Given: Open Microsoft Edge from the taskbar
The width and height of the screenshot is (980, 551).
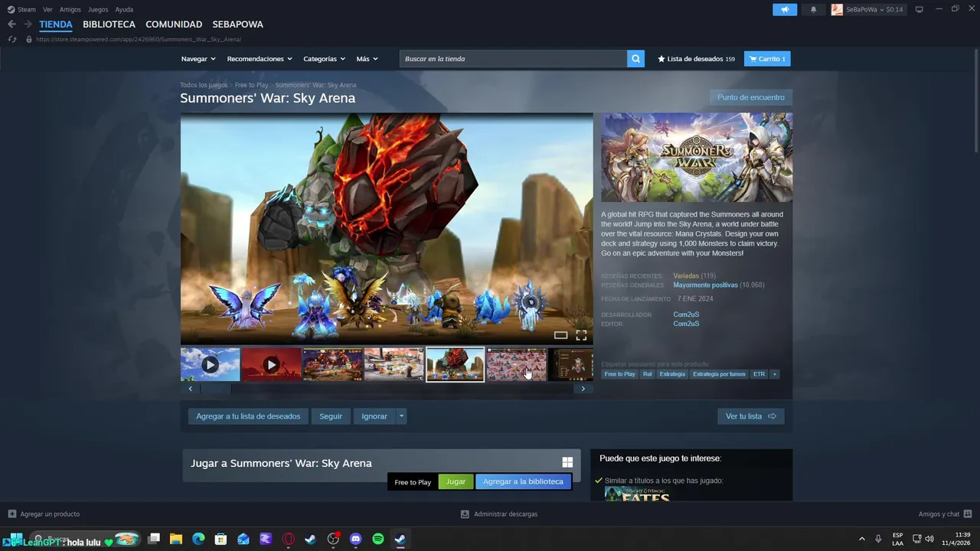Looking at the screenshot, I should point(198,539).
